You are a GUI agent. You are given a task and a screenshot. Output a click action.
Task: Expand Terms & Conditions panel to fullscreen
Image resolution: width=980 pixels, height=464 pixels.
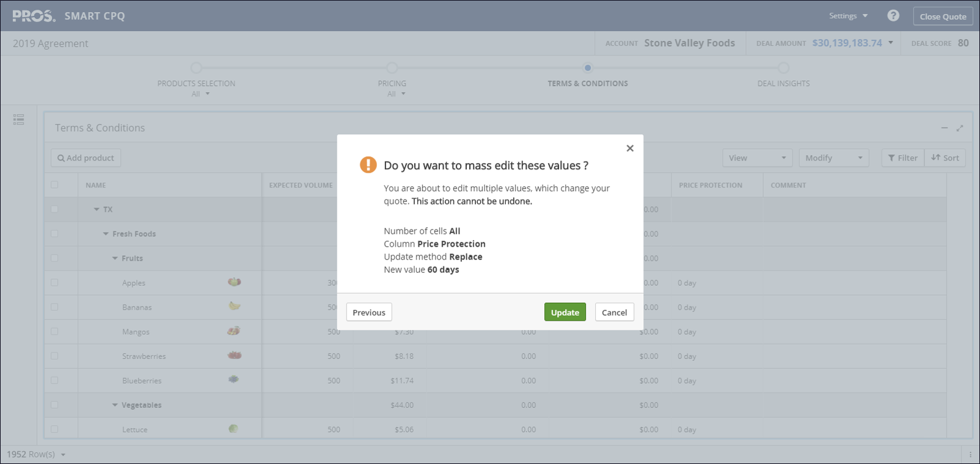(x=960, y=128)
